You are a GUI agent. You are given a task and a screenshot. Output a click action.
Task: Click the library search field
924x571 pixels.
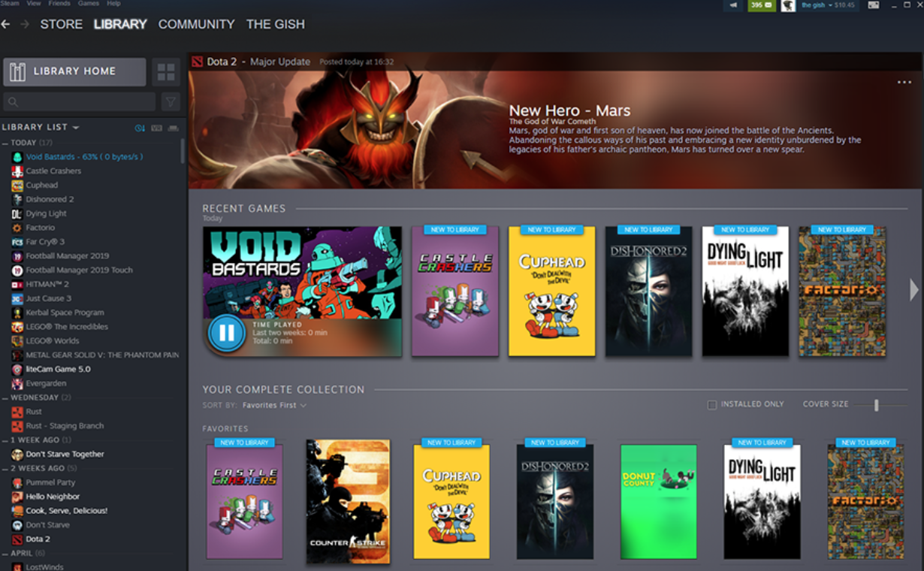80,102
